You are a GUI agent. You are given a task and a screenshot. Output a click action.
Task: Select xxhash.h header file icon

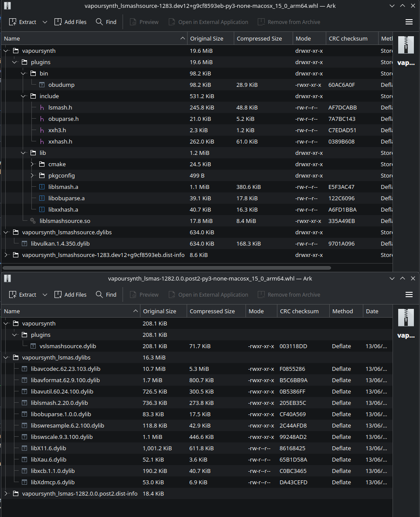coord(42,142)
